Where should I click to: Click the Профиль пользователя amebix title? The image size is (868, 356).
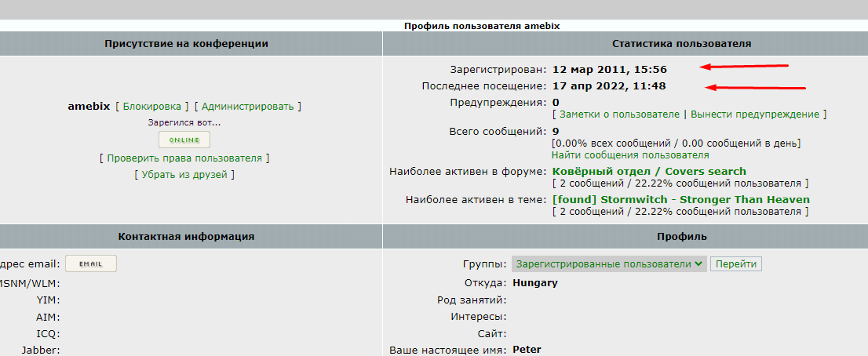[x=482, y=26]
